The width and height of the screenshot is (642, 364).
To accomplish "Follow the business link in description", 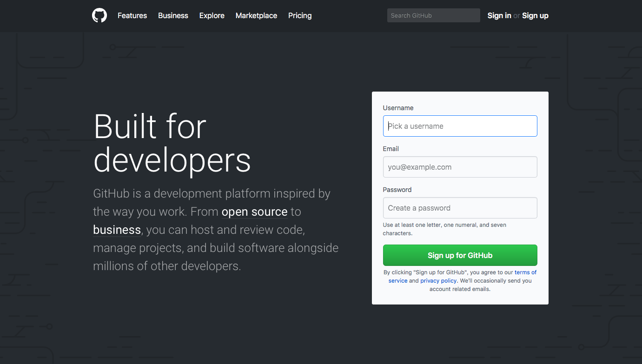I will point(117,230).
